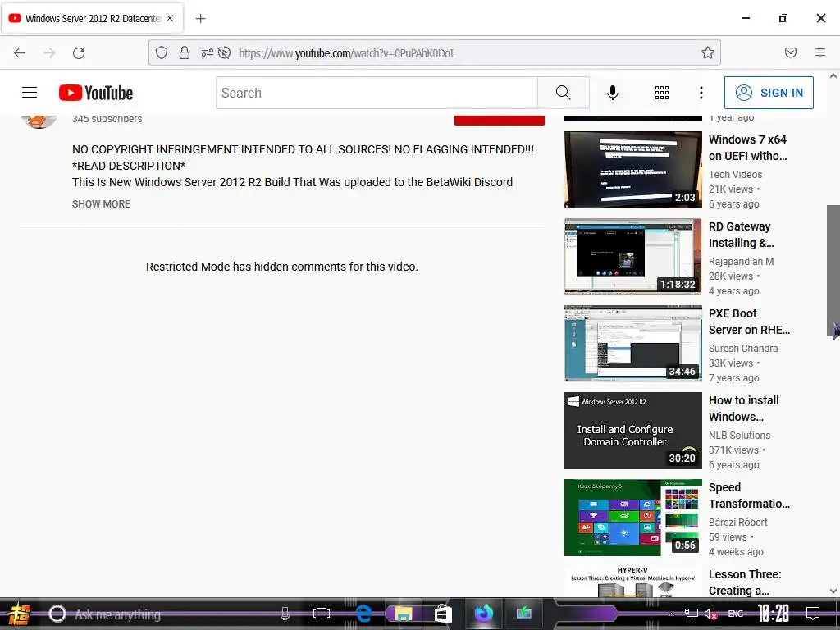
Task: Close the Windows Server 2012 R2 tab
Action: 170,18
